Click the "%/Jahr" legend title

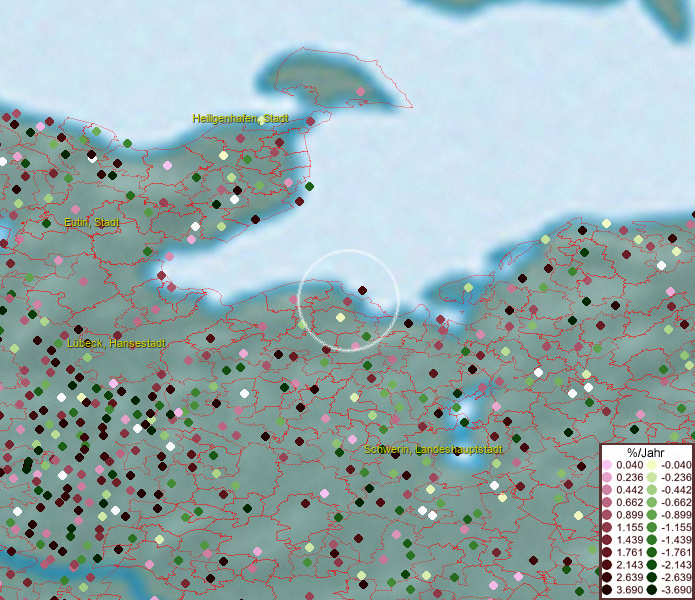[x=646, y=452]
